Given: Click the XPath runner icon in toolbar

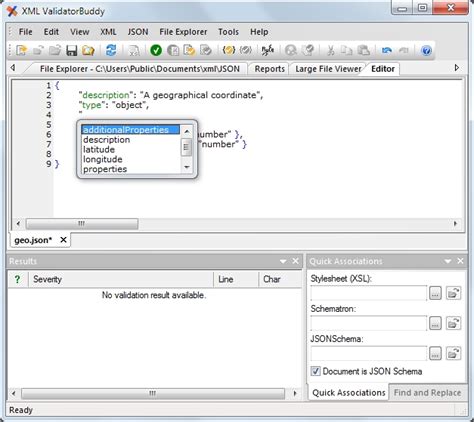Looking at the screenshot, I should [x=268, y=50].
